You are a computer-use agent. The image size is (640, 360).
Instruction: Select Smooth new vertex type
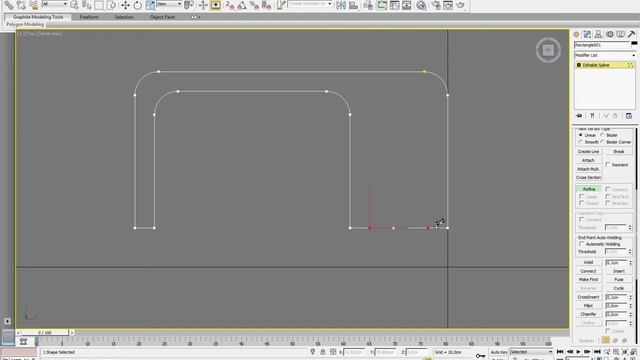(580, 142)
